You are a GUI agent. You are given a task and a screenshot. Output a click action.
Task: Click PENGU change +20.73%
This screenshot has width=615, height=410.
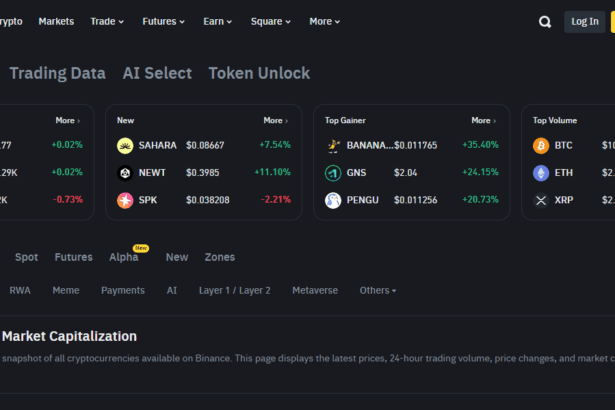[480, 200]
